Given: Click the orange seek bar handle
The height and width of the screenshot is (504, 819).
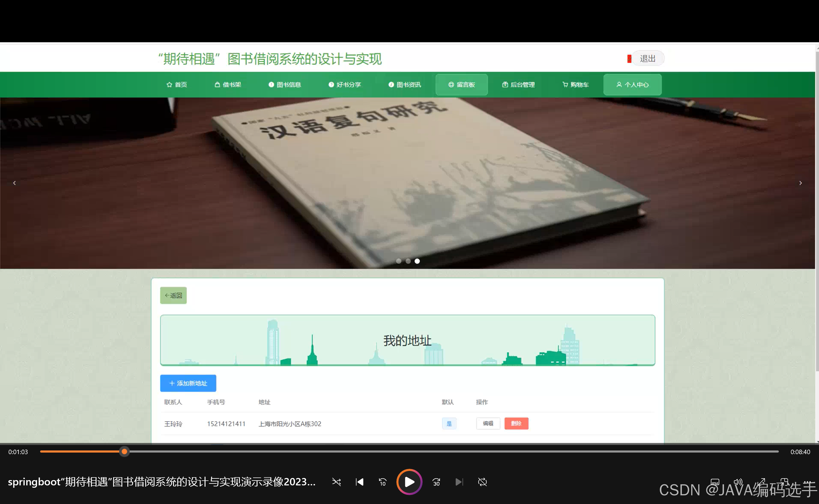Looking at the screenshot, I should coord(124,452).
